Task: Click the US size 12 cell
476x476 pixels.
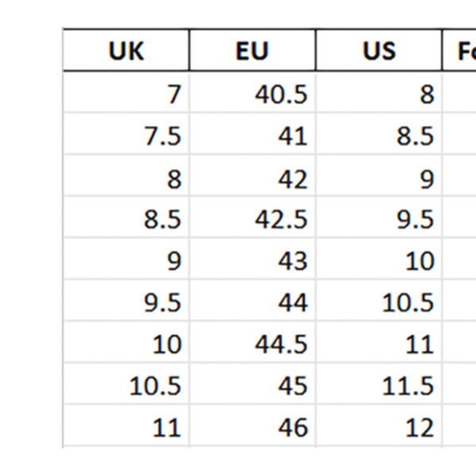Action: click(378, 428)
